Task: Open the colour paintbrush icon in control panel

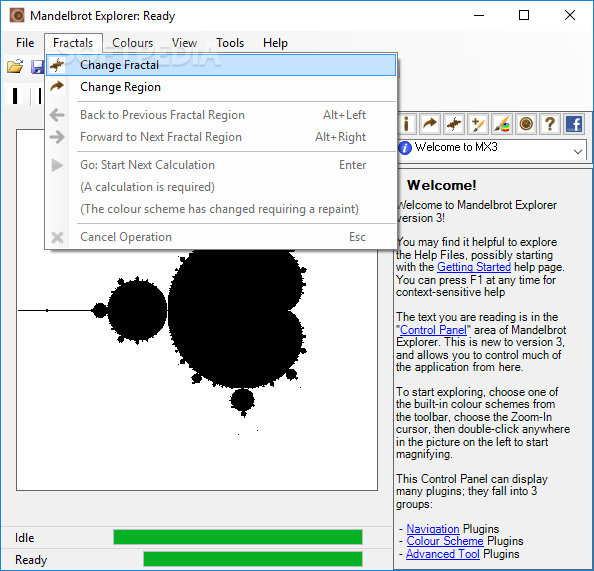Action: [x=502, y=124]
